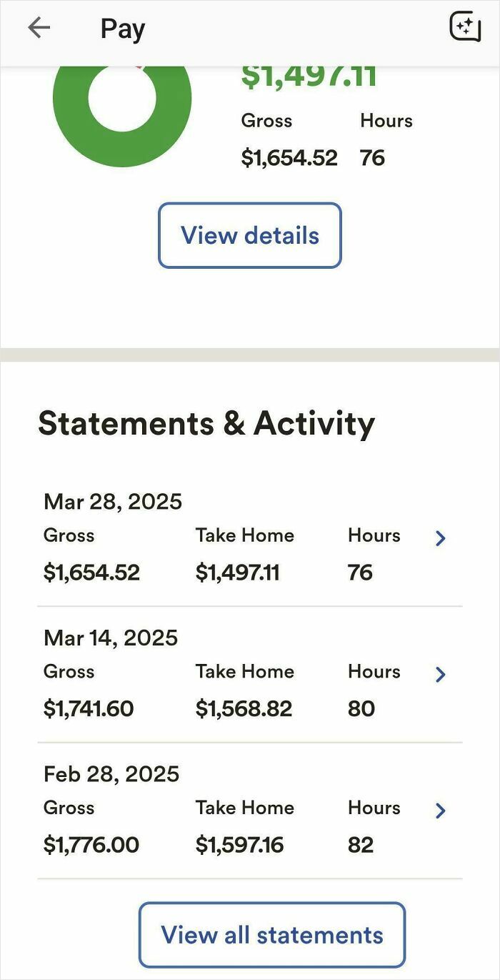Expand the Feb 28, 2025 statement chevron
Viewport: 500px width, 980px height.
441,811
